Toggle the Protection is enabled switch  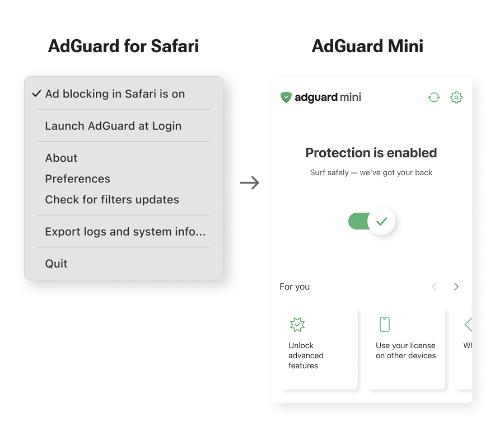[x=372, y=221]
